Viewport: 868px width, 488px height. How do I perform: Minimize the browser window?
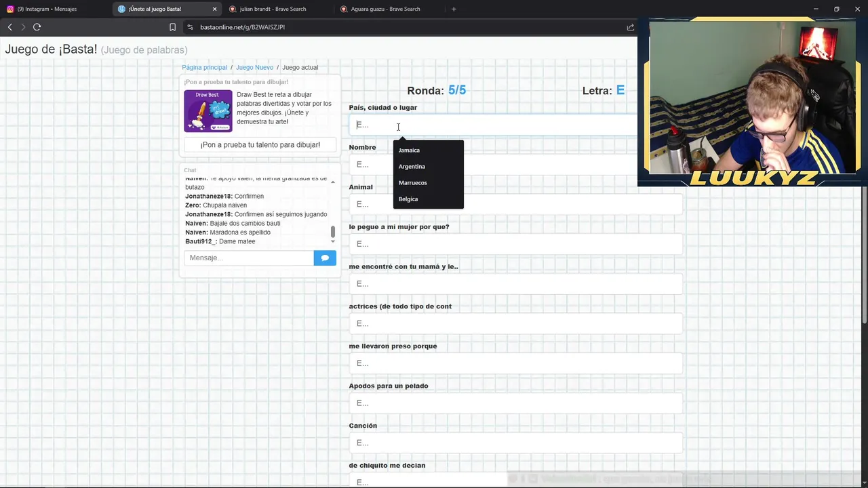coord(816,9)
